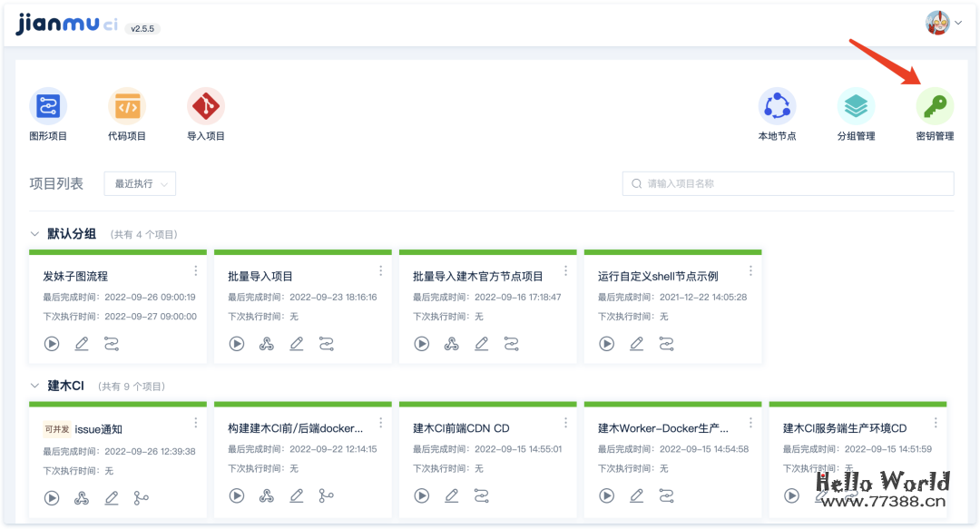Run the 批量导入项目 project
980x529 pixels.
[237, 343]
